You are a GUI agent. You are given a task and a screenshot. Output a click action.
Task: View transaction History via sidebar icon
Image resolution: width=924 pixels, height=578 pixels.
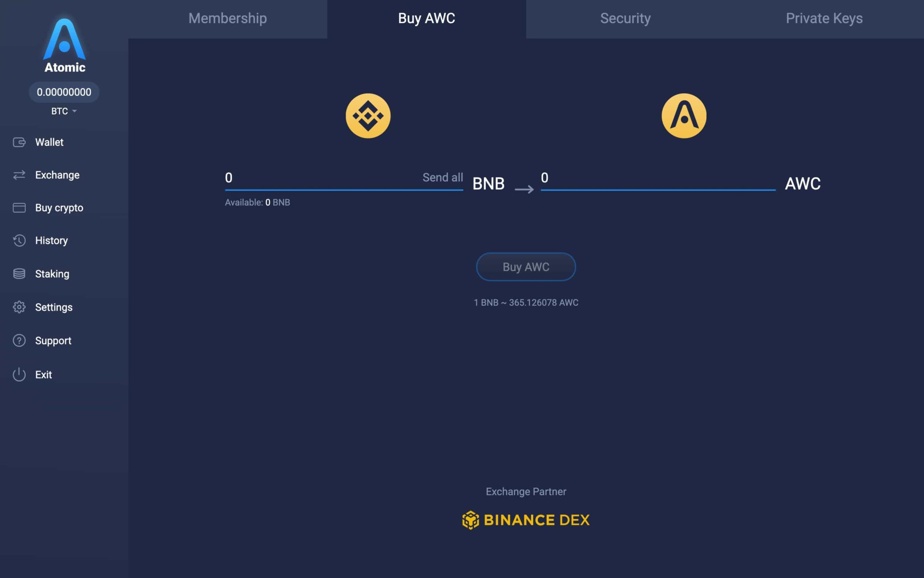(x=19, y=241)
